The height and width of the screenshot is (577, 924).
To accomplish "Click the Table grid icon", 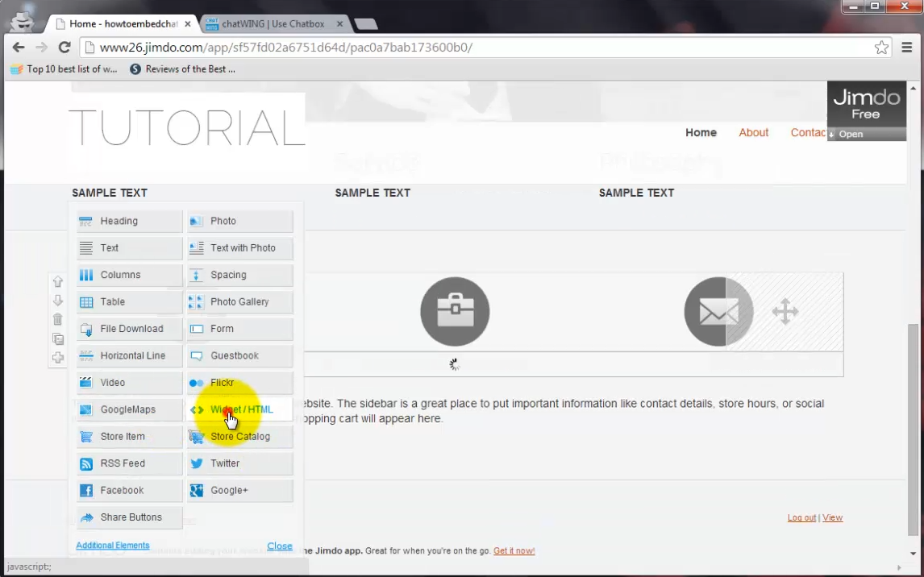I will pyautogui.click(x=86, y=302).
